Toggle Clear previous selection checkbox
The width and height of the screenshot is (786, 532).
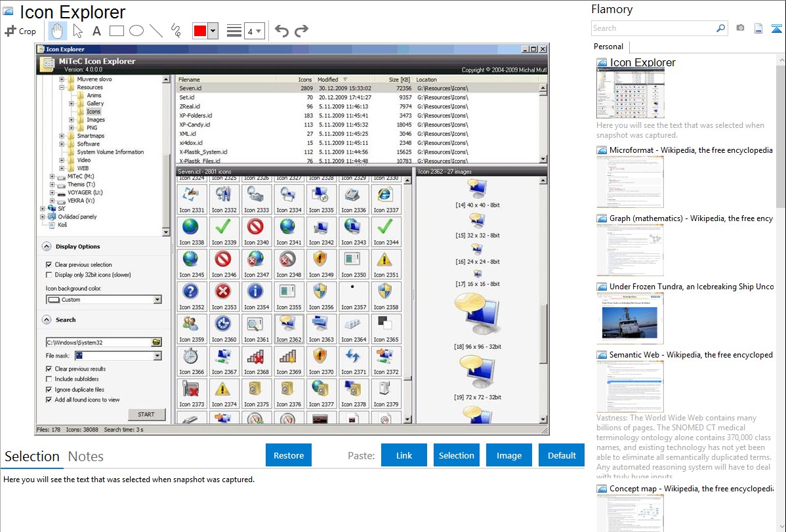49,265
